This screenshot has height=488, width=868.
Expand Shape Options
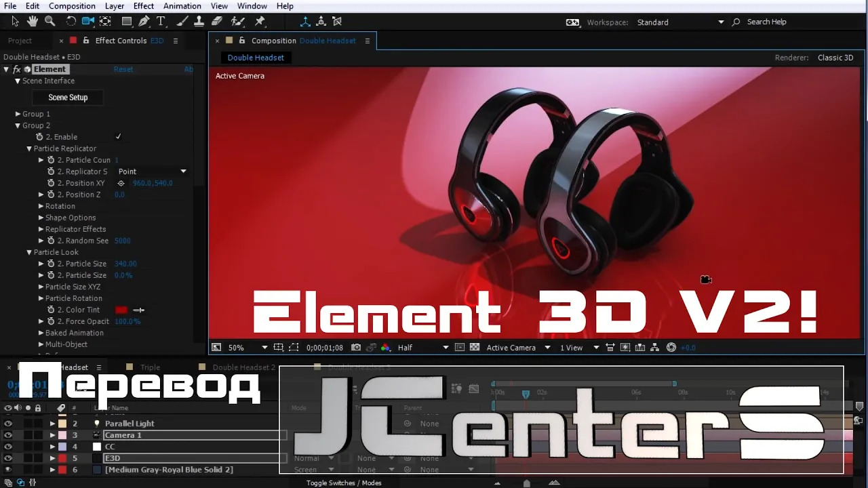(x=41, y=218)
